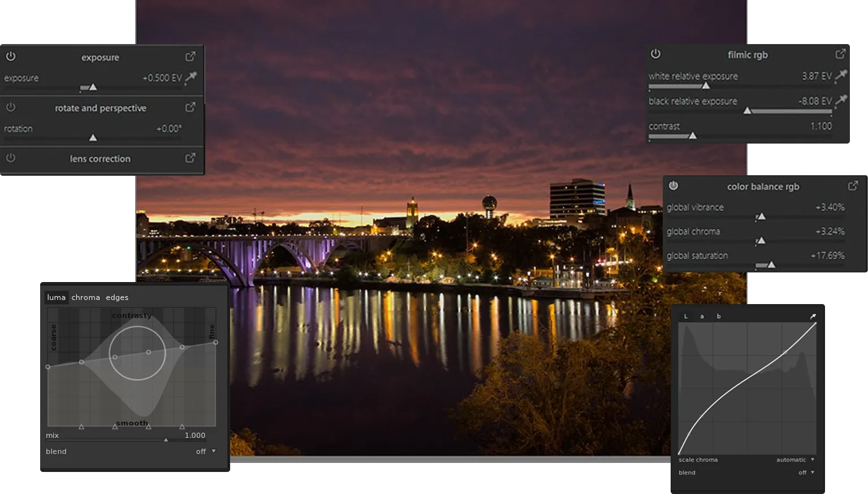Viewport: 868px width, 494px height.
Task: Collapse the color balance rgb module title
Action: 763,187
